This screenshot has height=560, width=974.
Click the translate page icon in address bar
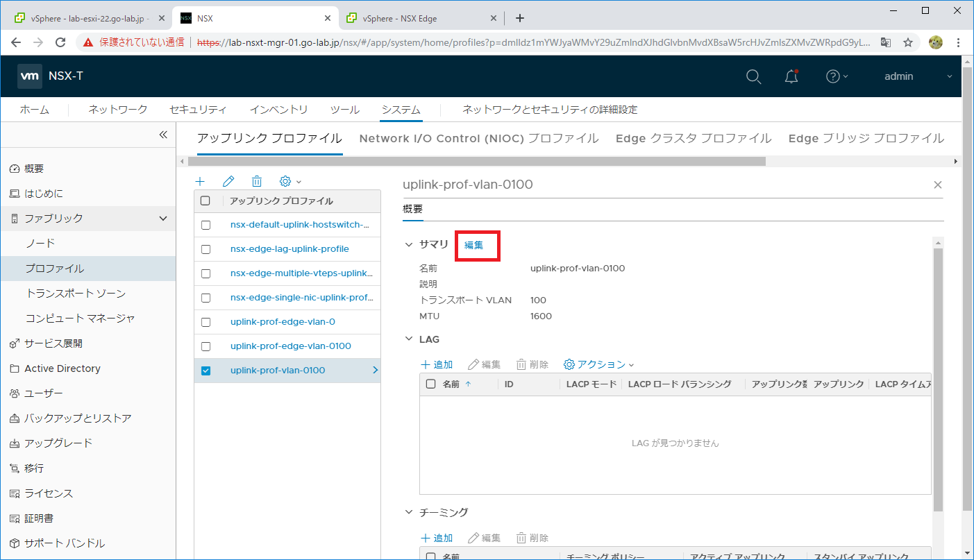pos(885,42)
